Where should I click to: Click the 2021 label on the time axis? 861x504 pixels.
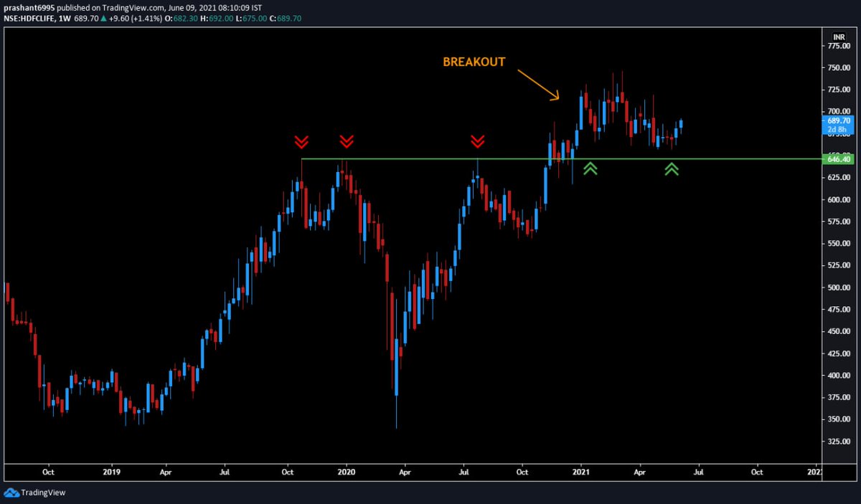[x=580, y=472]
